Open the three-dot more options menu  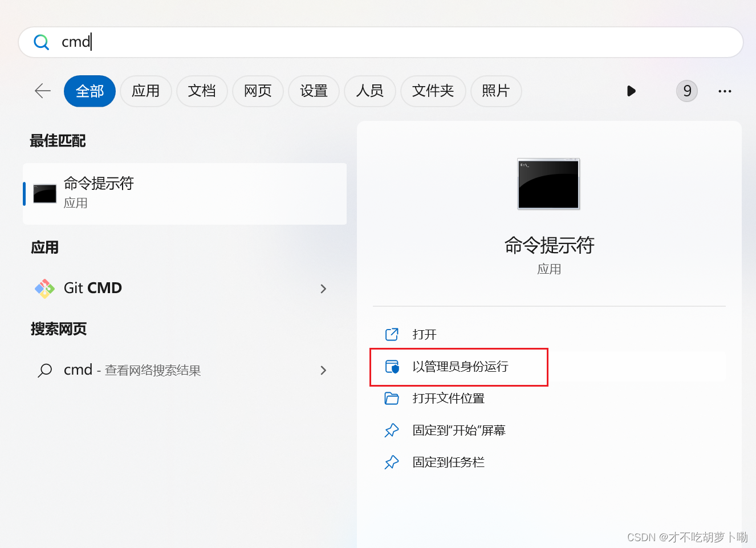click(725, 91)
